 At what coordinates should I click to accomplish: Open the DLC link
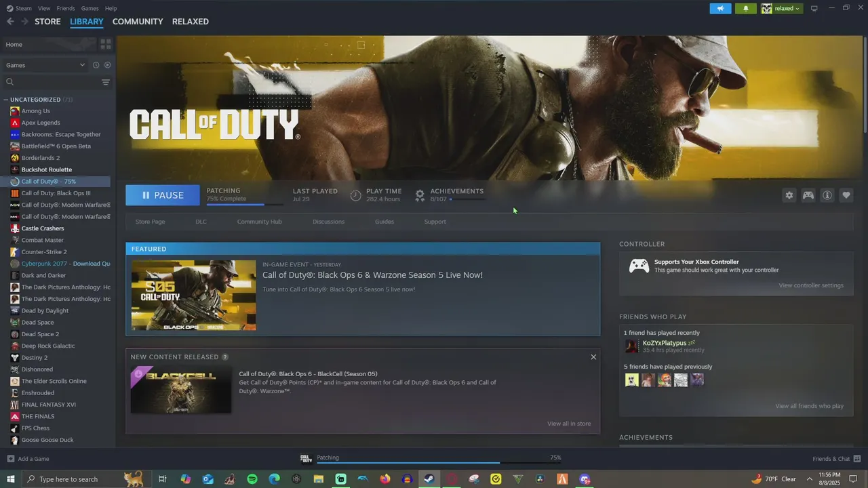(201, 222)
